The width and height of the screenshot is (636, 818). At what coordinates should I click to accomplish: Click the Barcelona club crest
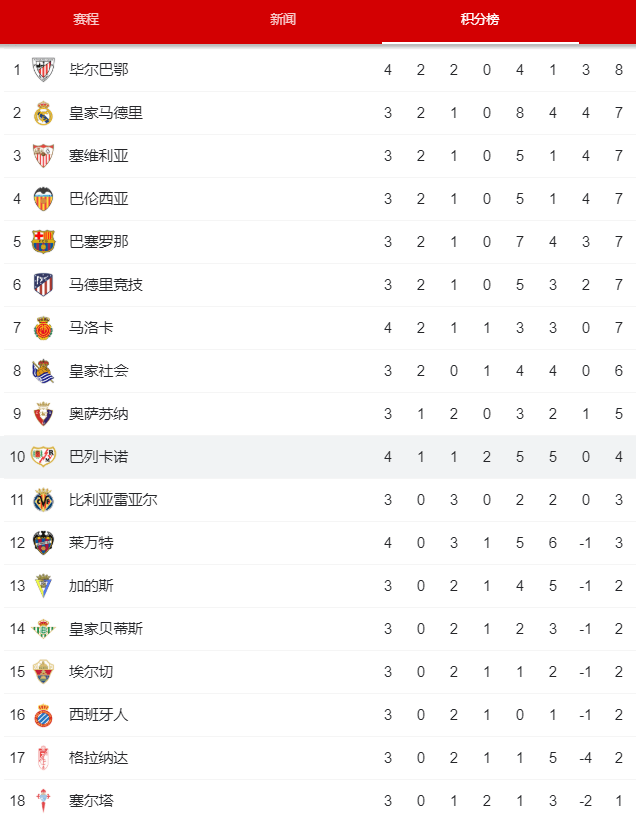tap(43, 242)
